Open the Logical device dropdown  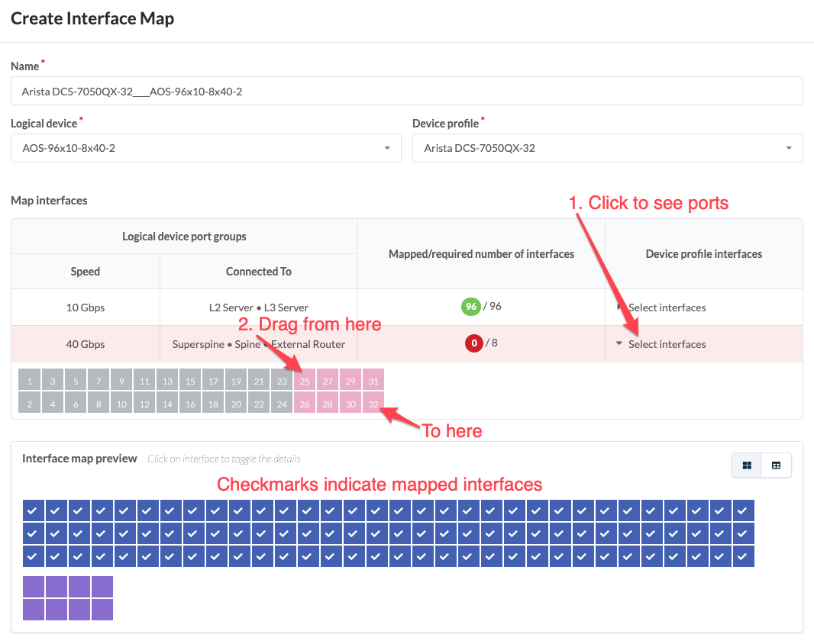coord(206,148)
